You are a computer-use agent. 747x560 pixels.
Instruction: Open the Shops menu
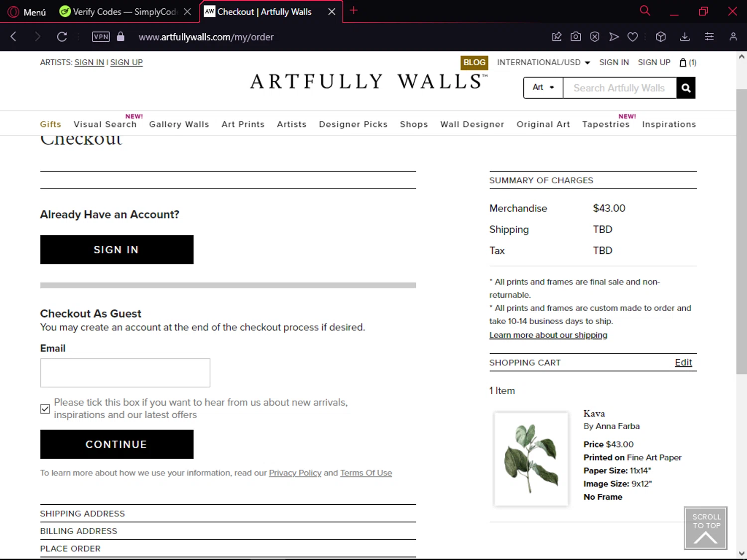tap(414, 124)
